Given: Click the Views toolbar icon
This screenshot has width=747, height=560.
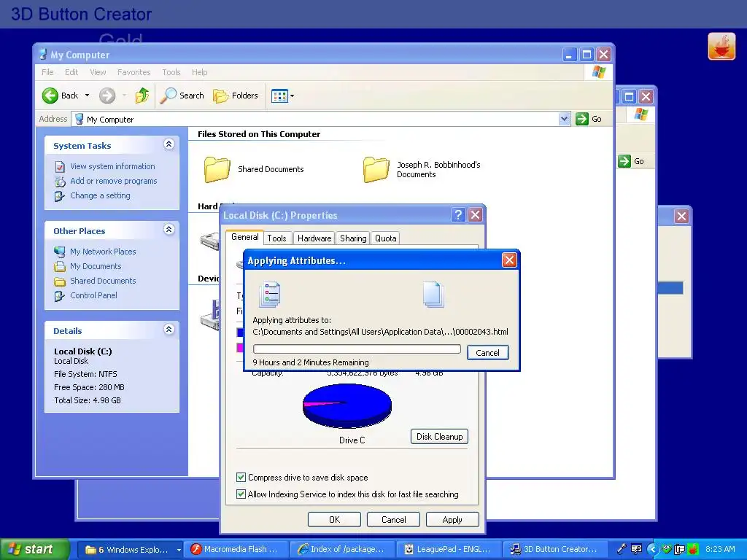Looking at the screenshot, I should [279, 96].
